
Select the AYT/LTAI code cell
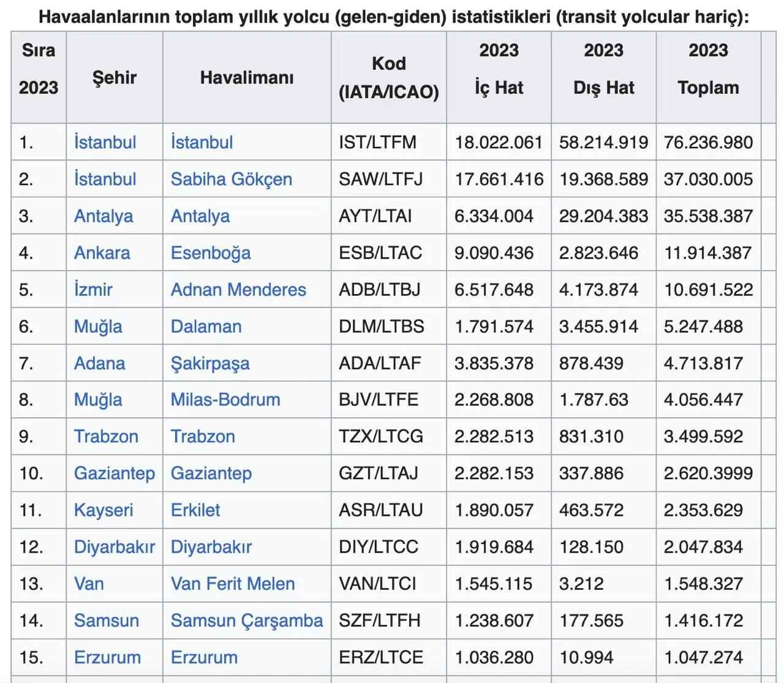tap(389, 216)
